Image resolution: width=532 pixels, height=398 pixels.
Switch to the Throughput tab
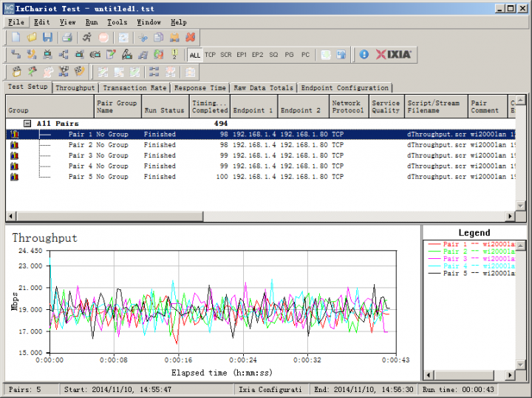pyautogui.click(x=75, y=87)
